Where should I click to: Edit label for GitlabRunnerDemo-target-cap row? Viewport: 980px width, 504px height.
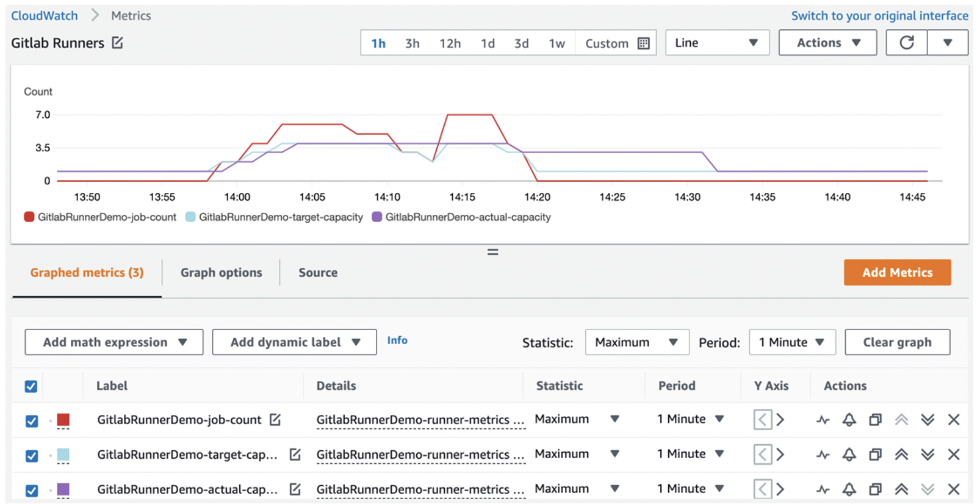tap(295, 455)
